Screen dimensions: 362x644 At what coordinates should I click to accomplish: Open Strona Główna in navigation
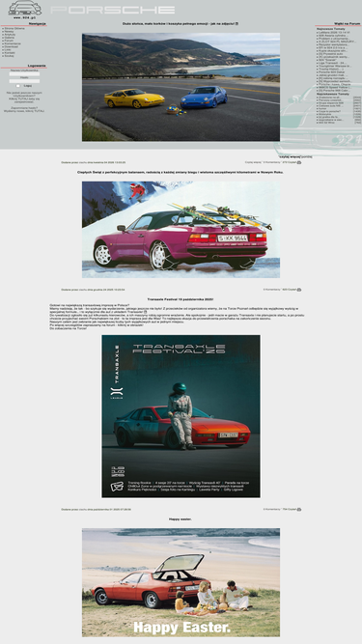coord(14,28)
